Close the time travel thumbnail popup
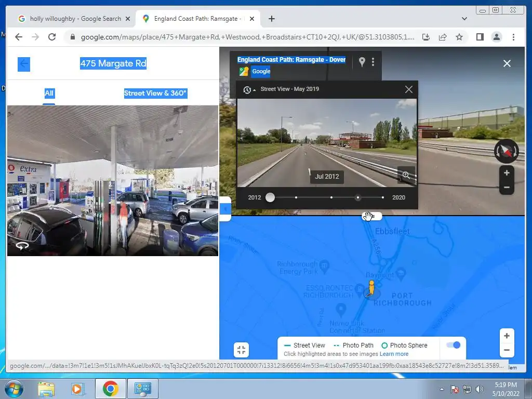This screenshot has height=399, width=532. [409, 89]
